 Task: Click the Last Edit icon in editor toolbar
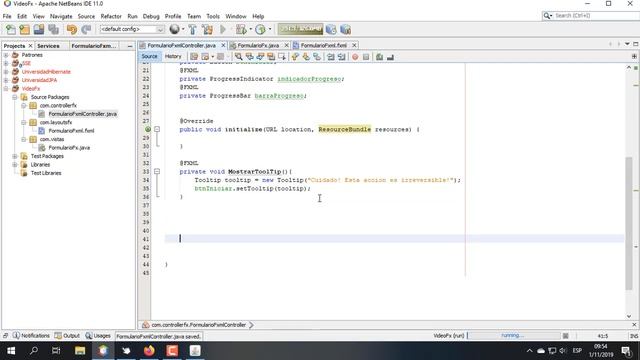tap(194, 57)
